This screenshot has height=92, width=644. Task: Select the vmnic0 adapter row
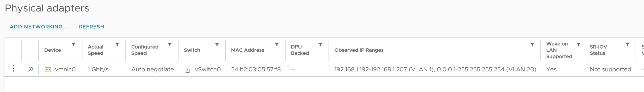point(324,69)
